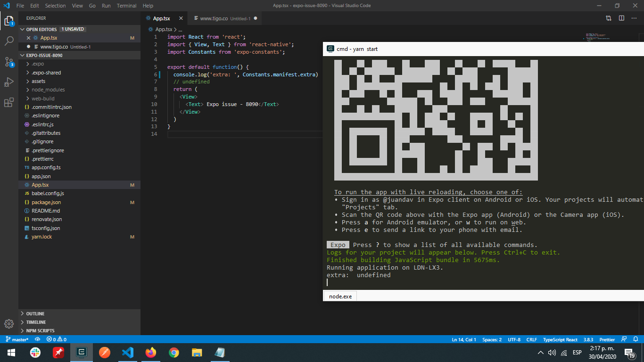The height and width of the screenshot is (362, 644).
Task: Open the Manage gear menu
Action: pyautogui.click(x=8, y=324)
